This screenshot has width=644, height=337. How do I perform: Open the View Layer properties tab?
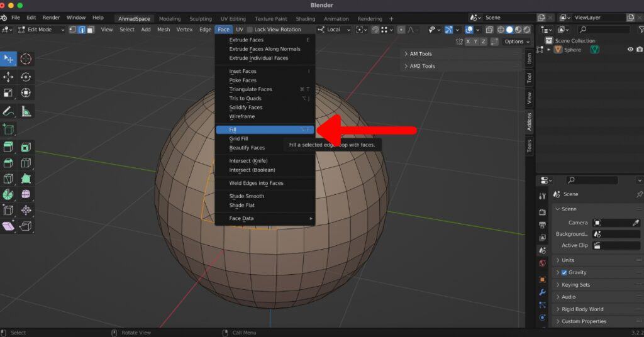pos(542,238)
